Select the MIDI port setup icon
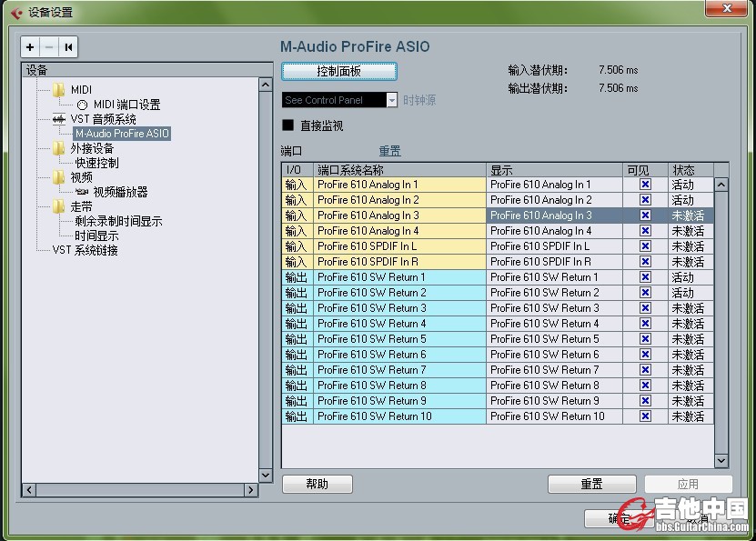This screenshot has width=756, height=541. 82,105
